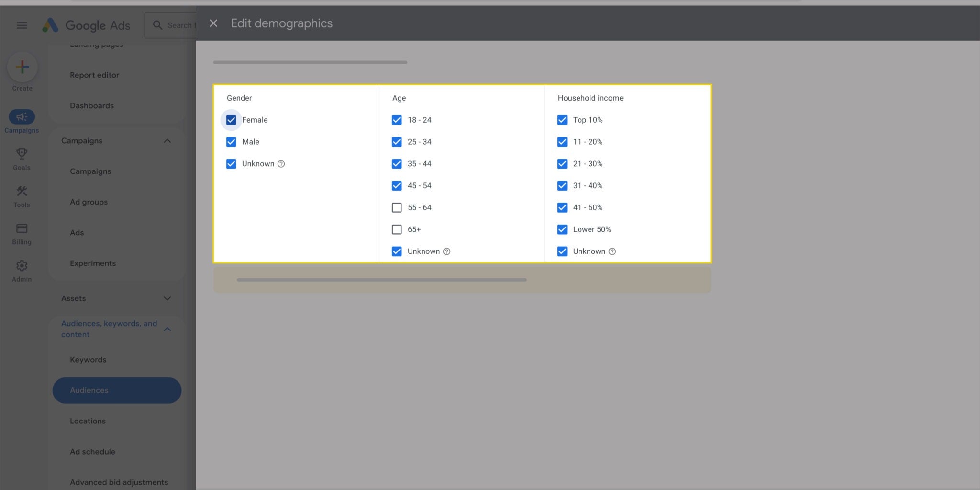Uncheck the Lower 50% income checkbox
The height and width of the screenshot is (490, 980).
pyautogui.click(x=562, y=229)
